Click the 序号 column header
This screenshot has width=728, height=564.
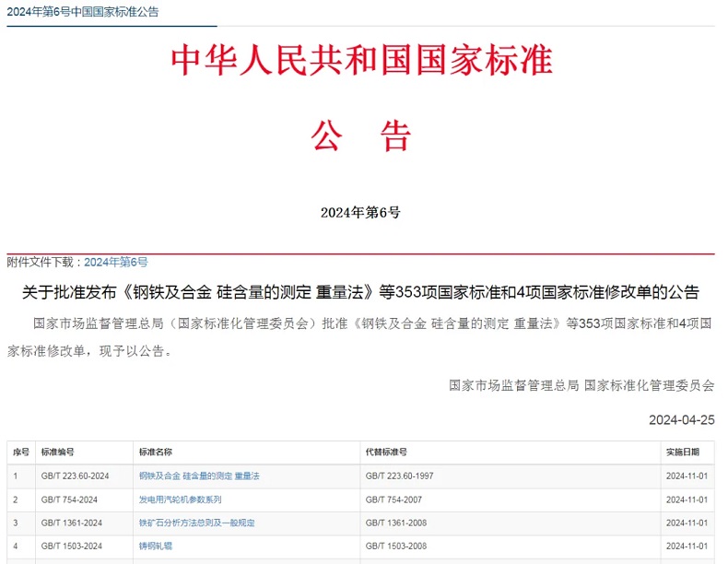click(x=20, y=452)
